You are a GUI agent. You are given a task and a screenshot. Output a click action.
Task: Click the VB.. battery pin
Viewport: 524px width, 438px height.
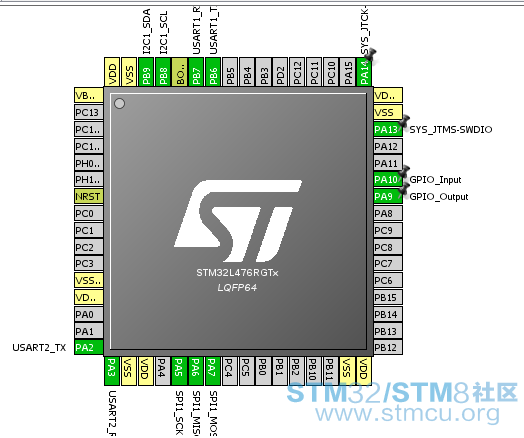[x=89, y=95]
